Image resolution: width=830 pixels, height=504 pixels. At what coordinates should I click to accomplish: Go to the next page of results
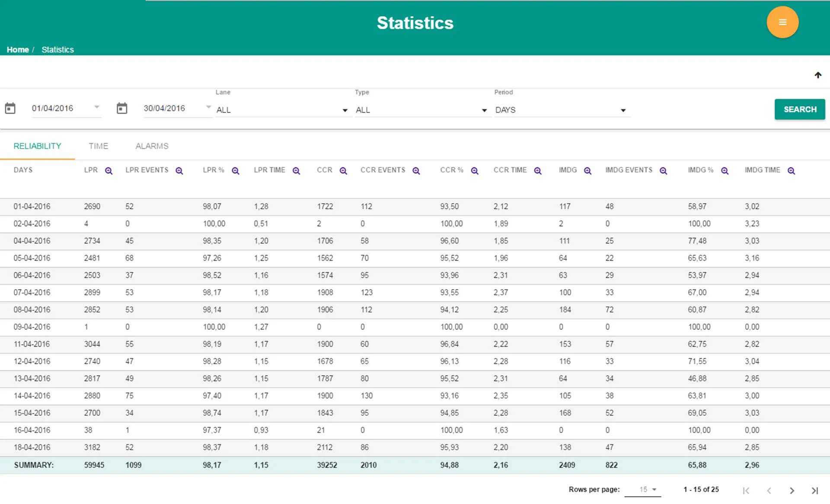click(792, 490)
